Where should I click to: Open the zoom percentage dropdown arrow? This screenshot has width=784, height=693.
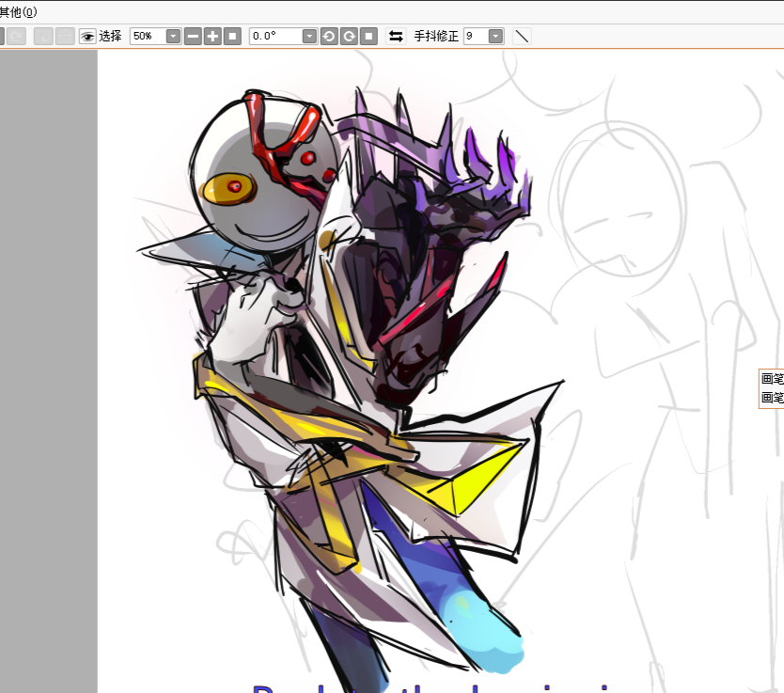tap(174, 36)
